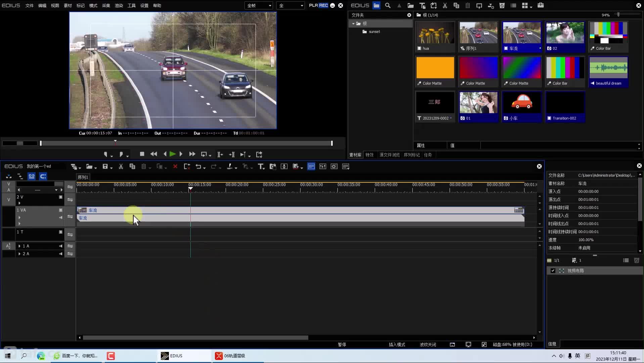Toggle the 视频布局 effect checkbox
644x363 pixels.
click(x=553, y=271)
